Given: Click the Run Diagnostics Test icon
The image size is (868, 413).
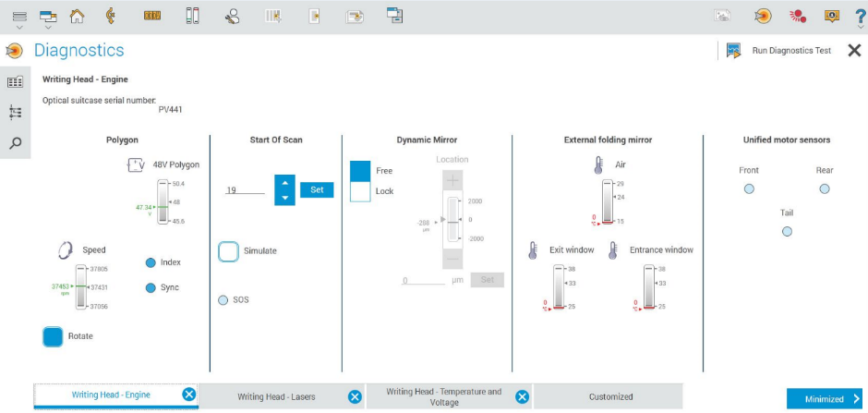Looking at the screenshot, I should pyautogui.click(x=734, y=51).
